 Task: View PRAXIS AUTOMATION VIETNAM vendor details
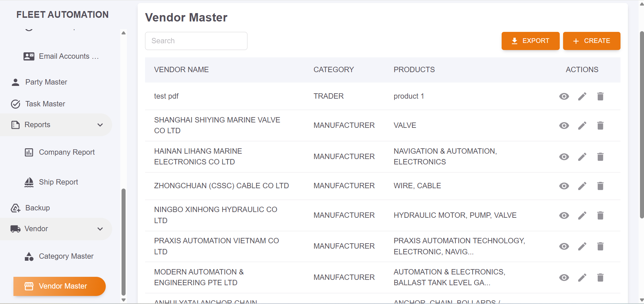564,246
